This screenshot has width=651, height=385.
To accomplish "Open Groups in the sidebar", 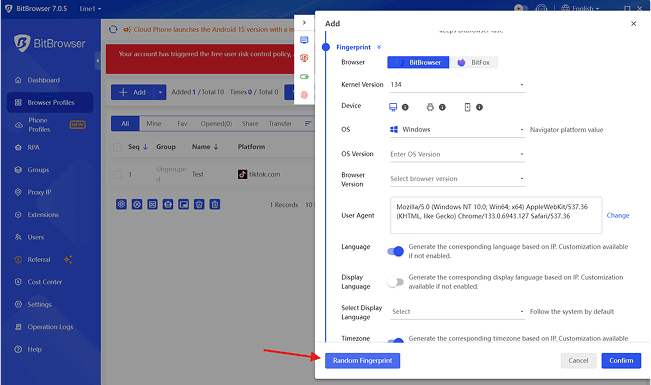I will point(38,170).
